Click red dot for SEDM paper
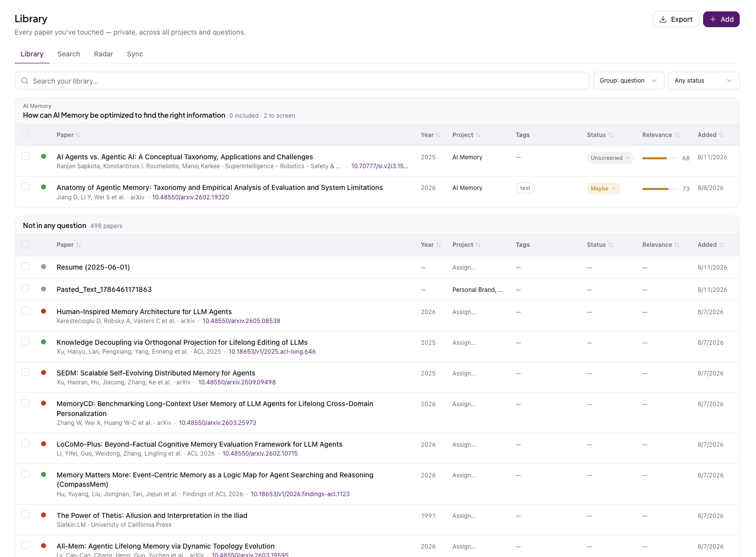This screenshot has width=756, height=557. [x=44, y=372]
